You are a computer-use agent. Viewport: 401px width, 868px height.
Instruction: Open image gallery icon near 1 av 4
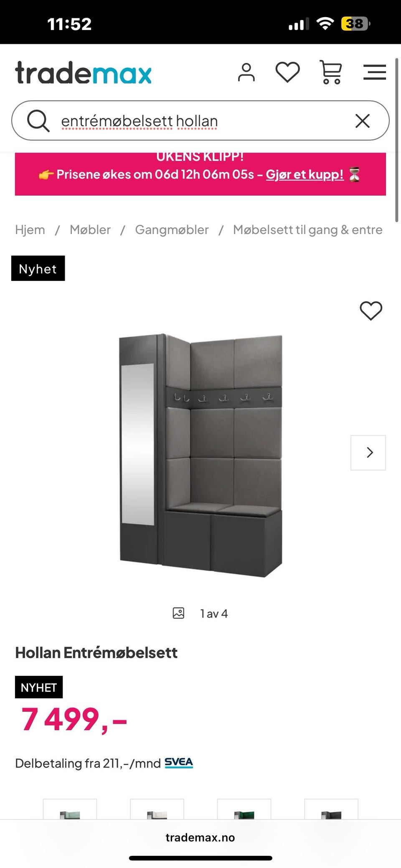click(178, 613)
